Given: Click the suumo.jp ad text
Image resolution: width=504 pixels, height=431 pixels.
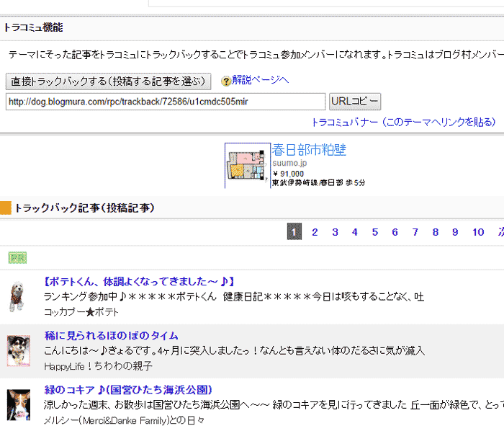Looking at the screenshot, I should [289, 163].
